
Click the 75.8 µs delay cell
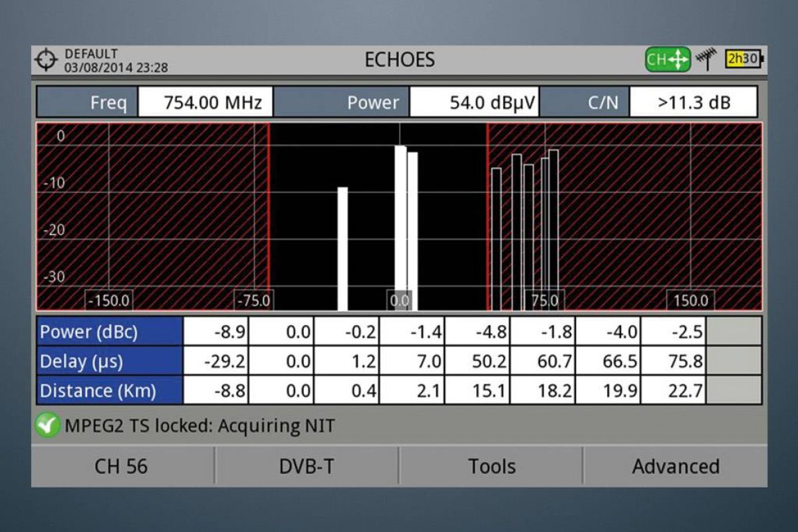pyautogui.click(x=673, y=361)
